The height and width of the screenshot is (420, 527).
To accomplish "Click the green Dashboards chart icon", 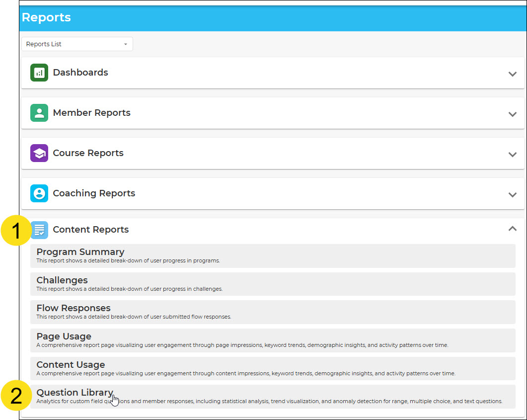I will point(39,73).
